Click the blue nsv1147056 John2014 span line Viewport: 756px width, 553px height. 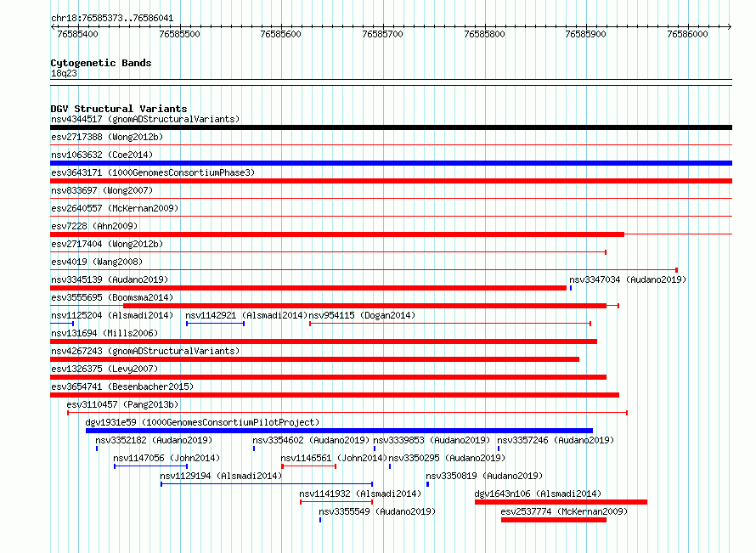[x=151, y=466]
